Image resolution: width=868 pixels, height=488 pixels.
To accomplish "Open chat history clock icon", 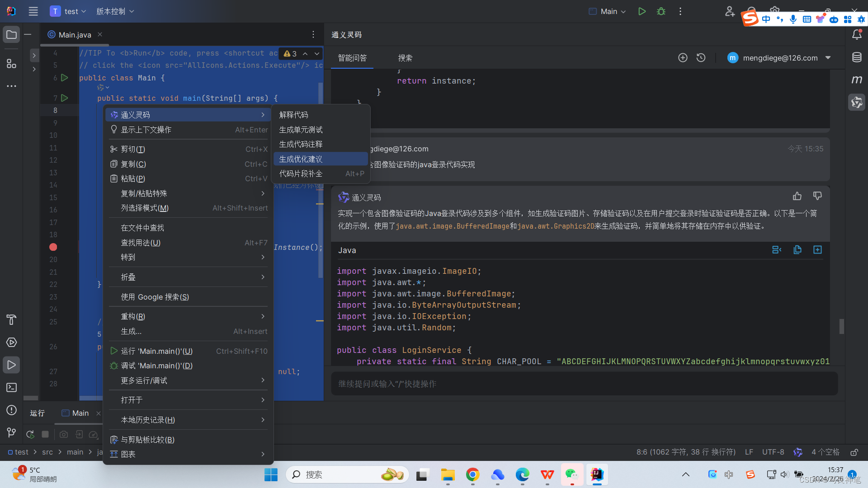I will (x=701, y=58).
